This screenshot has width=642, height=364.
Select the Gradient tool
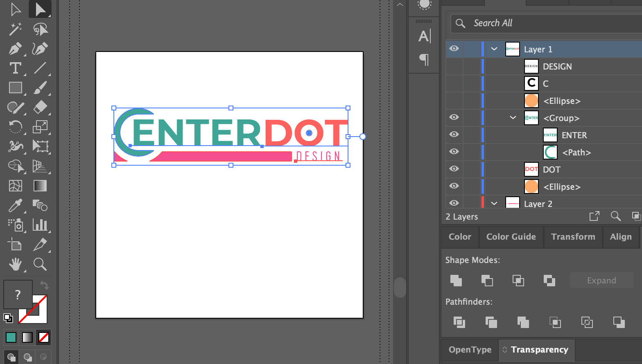(x=40, y=186)
